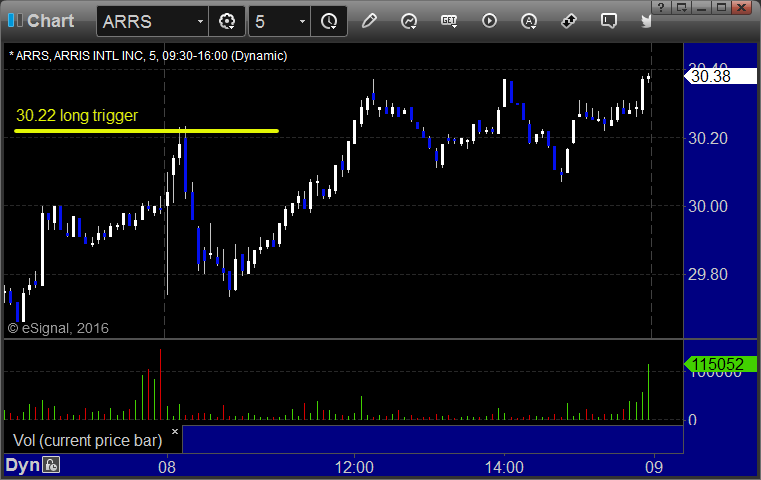Screen dimensions: 761x480
Task: Click the 'Vol (current price bar)' label
Action: coord(87,440)
